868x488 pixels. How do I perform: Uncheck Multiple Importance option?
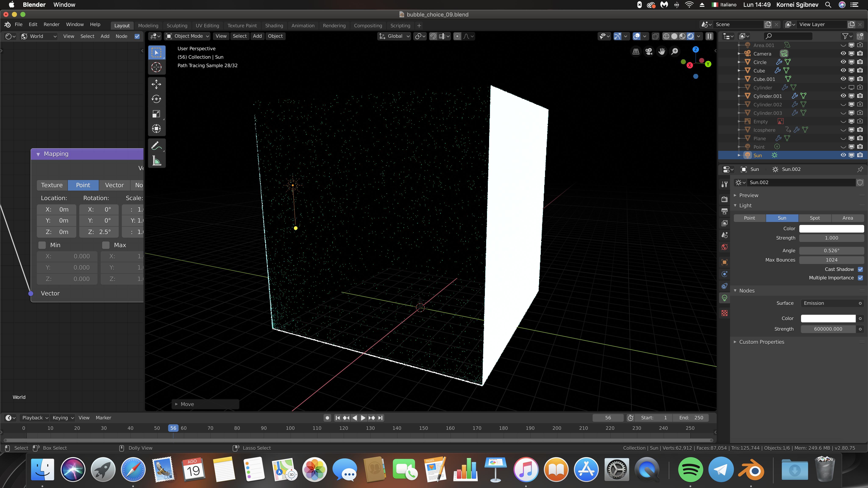860,278
